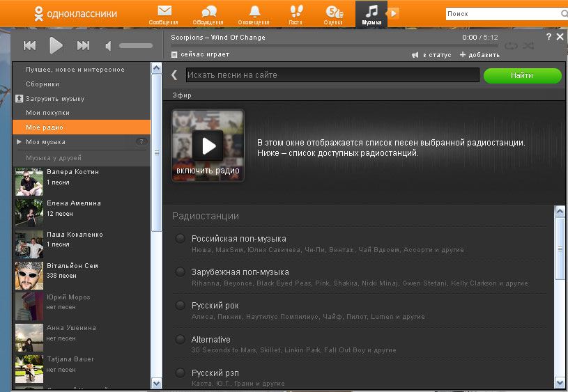Image resolution: width=568 pixels, height=392 pixels.
Task: Open the Guests (Гости) footprints icon
Action: 296,13
